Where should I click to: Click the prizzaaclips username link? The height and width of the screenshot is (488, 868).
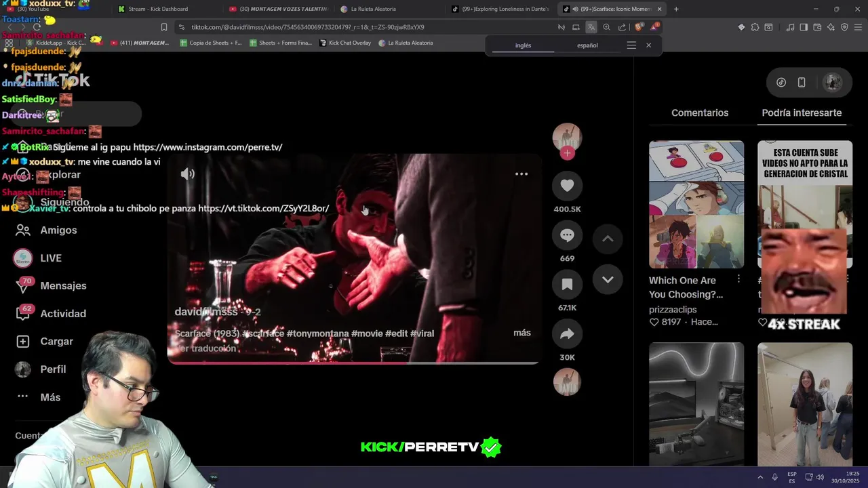673,310
